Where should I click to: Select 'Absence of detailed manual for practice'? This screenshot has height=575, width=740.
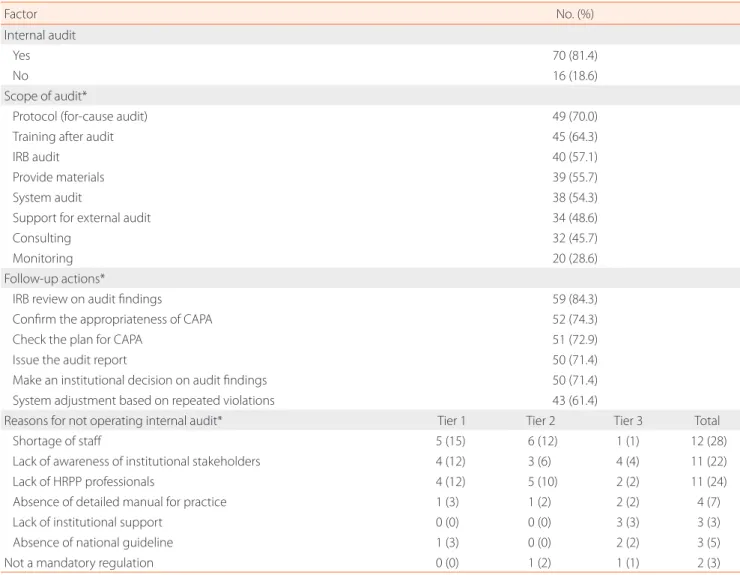click(x=119, y=502)
